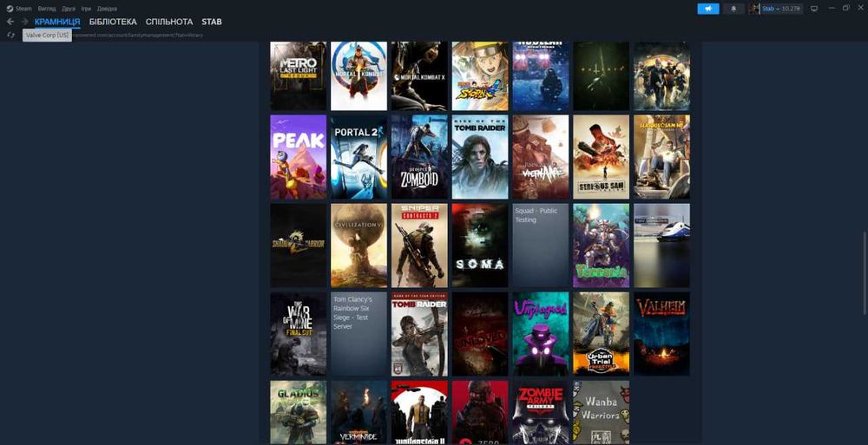Viewport: 868px width, 445px height.
Task: Open the Vermintide 2 cover
Action: click(358, 412)
